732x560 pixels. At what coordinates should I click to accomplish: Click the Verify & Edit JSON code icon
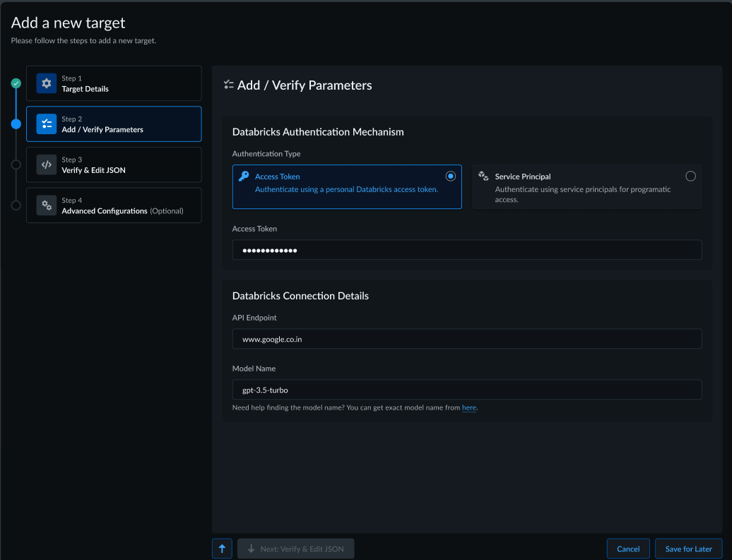[x=47, y=165]
